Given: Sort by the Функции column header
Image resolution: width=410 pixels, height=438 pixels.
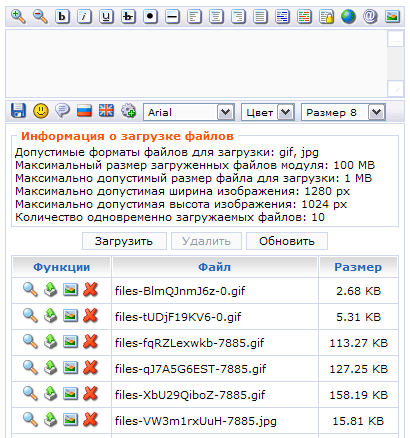Looking at the screenshot, I should point(61,267).
